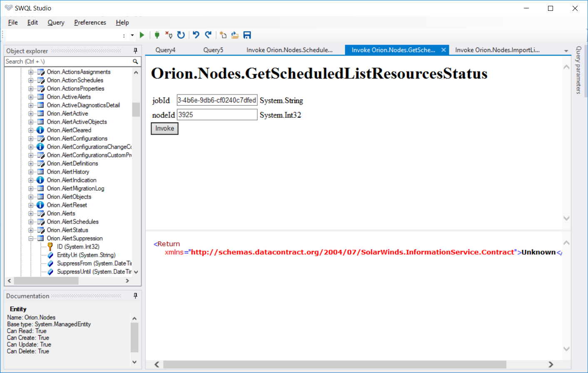
Task: Expand Orion.AlertIndication node
Action: pos(31,180)
